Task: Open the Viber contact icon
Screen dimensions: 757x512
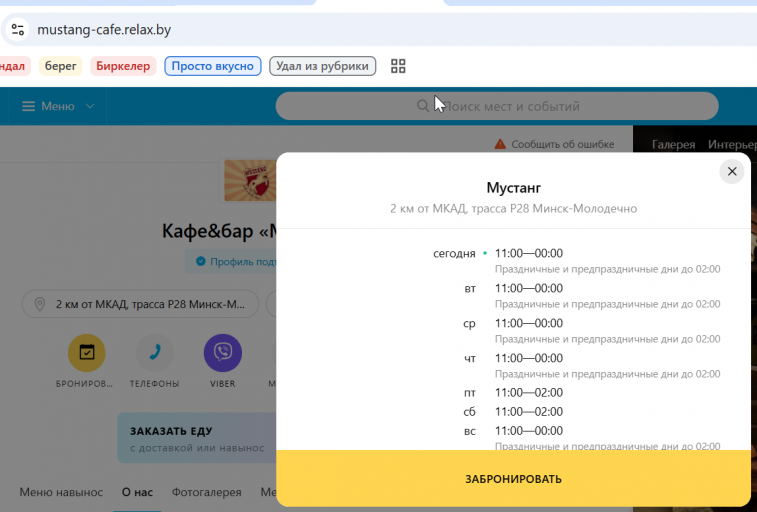Action: [223, 353]
